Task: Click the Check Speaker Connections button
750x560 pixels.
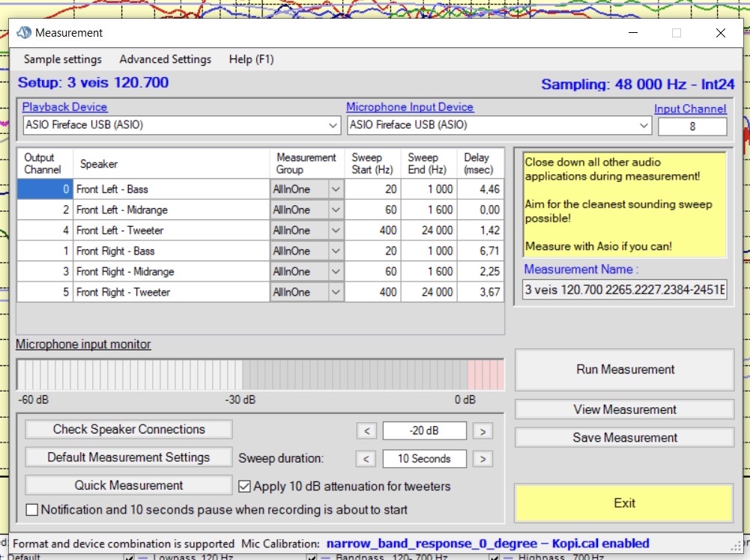Action: (129, 430)
